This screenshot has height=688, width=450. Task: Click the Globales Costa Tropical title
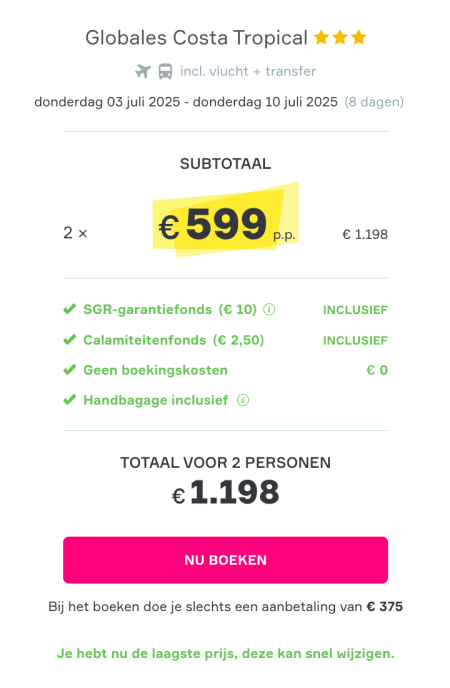196,38
